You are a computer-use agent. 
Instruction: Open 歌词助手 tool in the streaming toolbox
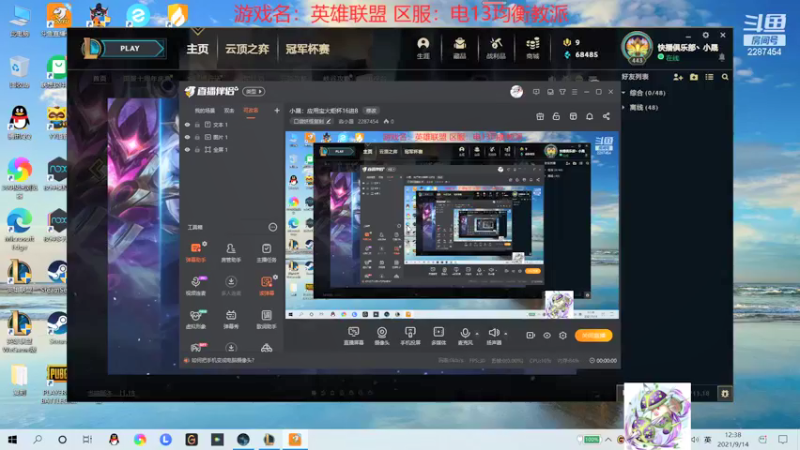[x=266, y=319]
